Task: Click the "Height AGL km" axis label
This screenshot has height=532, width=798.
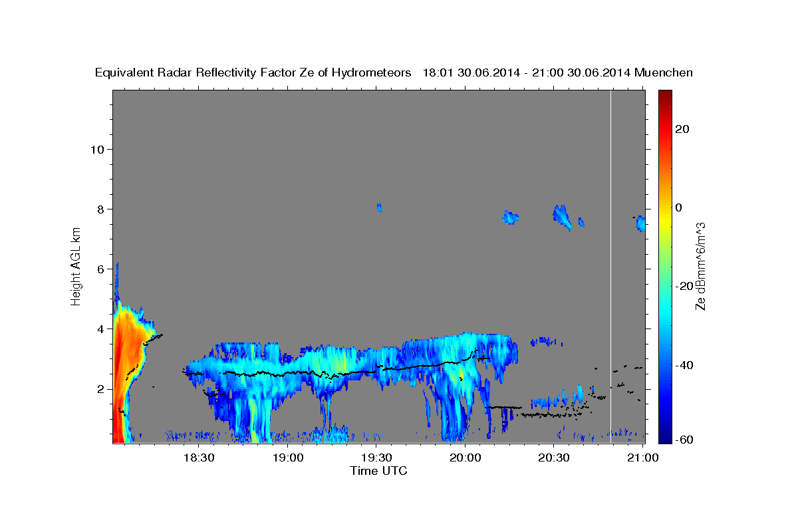Action: [x=76, y=266]
